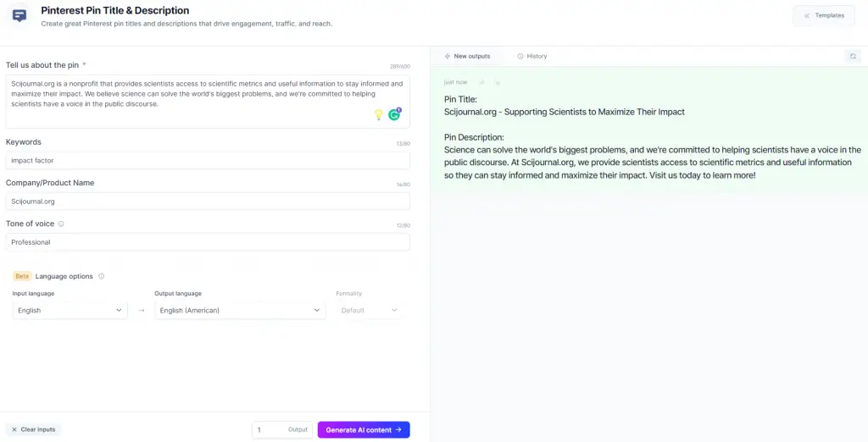Open the Output language dropdown
The image size is (868, 442).
coord(240,311)
